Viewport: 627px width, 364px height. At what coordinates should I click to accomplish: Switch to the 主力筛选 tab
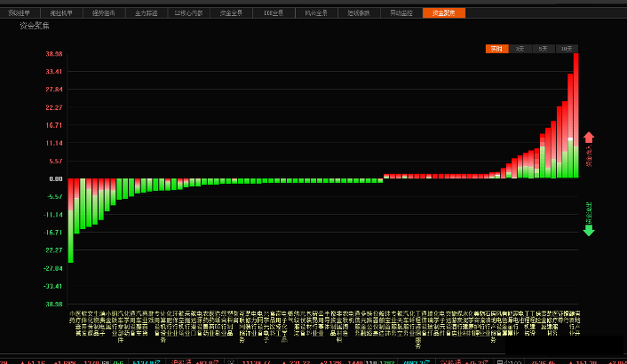tap(146, 13)
